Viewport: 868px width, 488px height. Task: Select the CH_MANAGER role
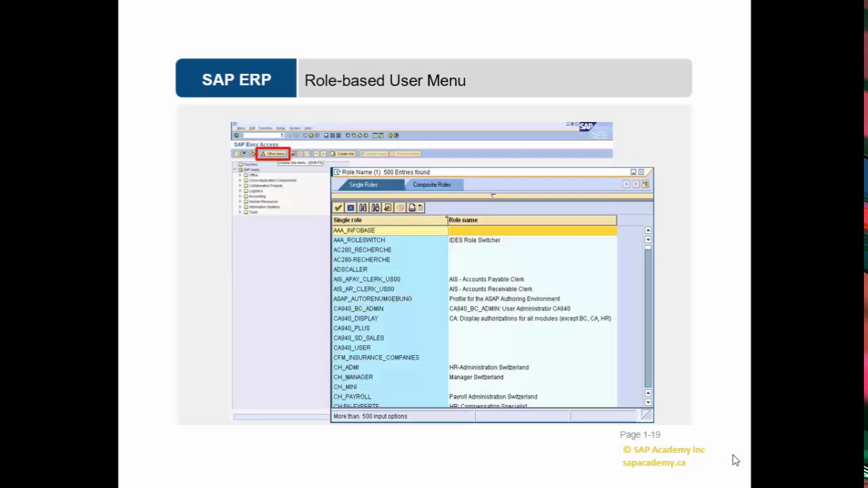point(474,378)
